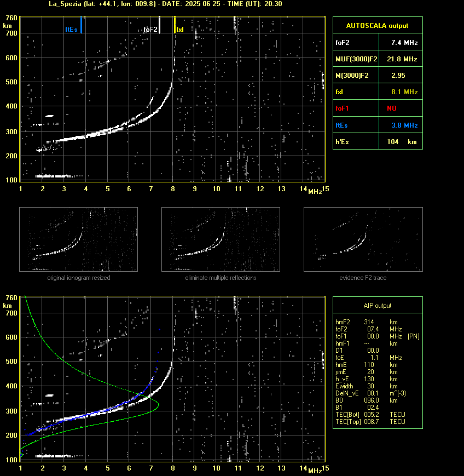
Task: Click the hmF1 row in AIP output
Action: [x=367, y=343]
